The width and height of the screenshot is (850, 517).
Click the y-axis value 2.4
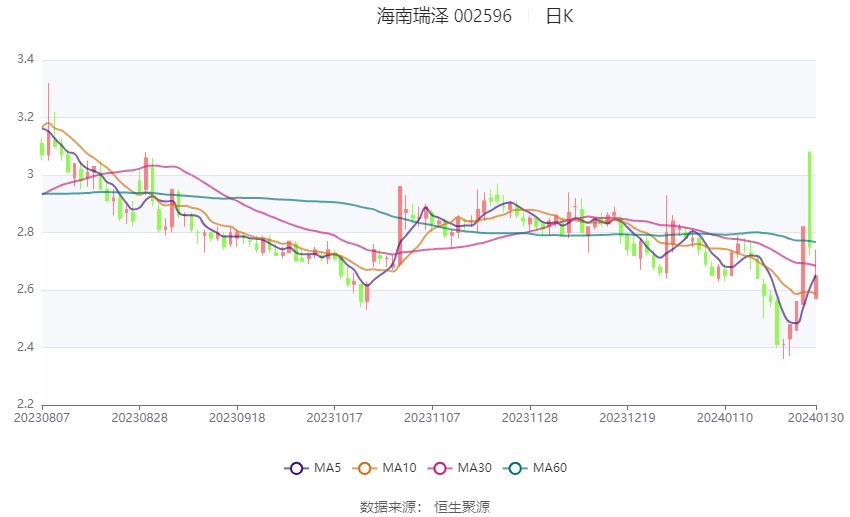[25, 347]
